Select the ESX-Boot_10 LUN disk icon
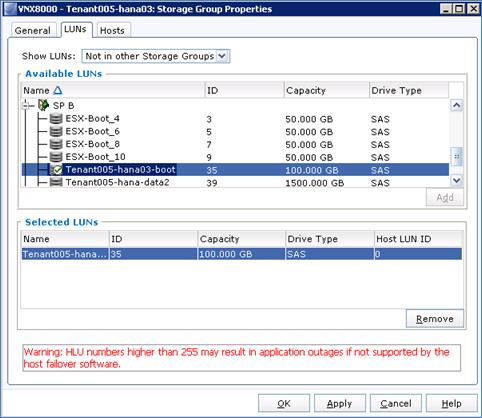Viewport: 482px width, 418px height. [x=56, y=157]
